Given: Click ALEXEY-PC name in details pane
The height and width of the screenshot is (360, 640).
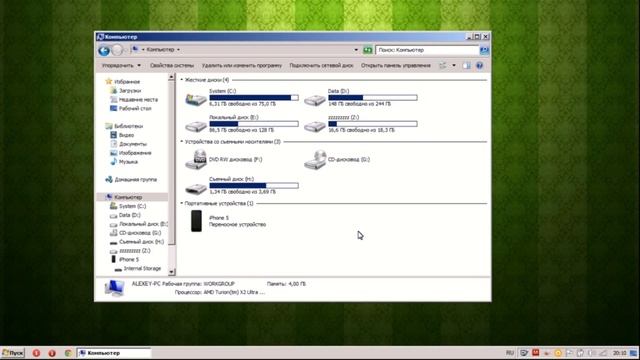Looking at the screenshot, I should [x=146, y=284].
